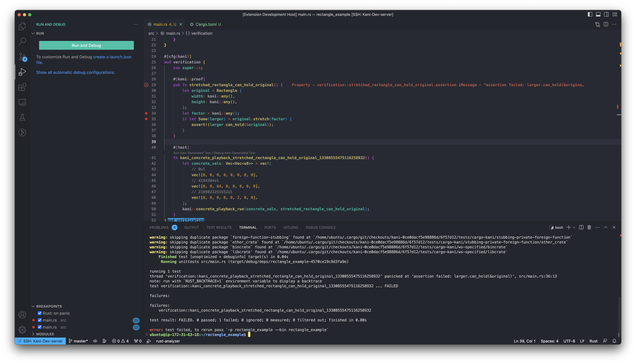This screenshot has width=636, height=364.
Task: Click Run Kani Generated Test code lens
Action: coord(192,153)
